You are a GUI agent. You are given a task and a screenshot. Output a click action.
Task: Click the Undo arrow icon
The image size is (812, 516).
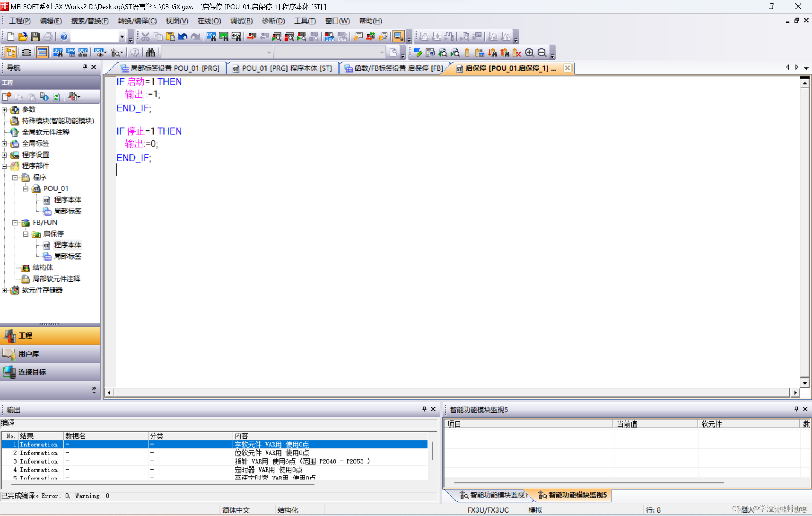[x=183, y=36]
